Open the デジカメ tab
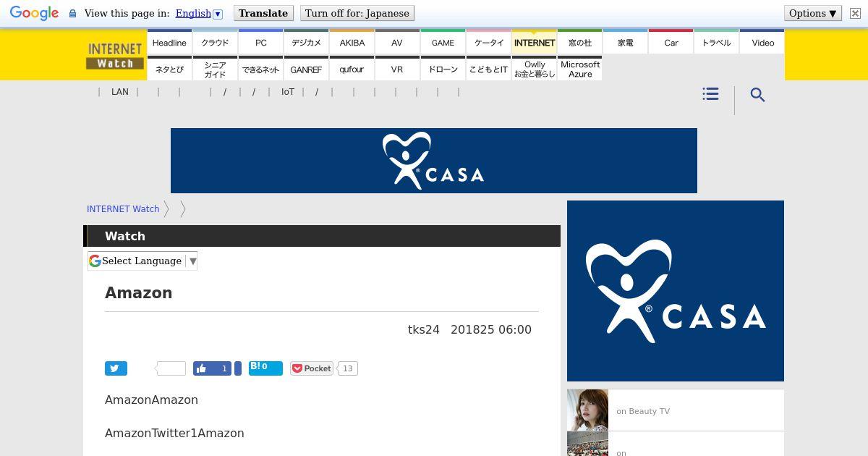The image size is (868, 456). point(306,42)
